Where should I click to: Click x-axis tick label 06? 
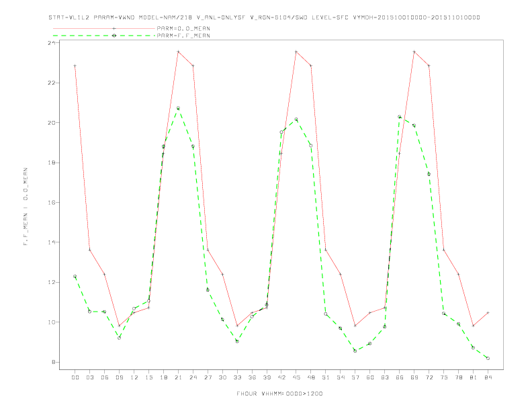[105, 377]
